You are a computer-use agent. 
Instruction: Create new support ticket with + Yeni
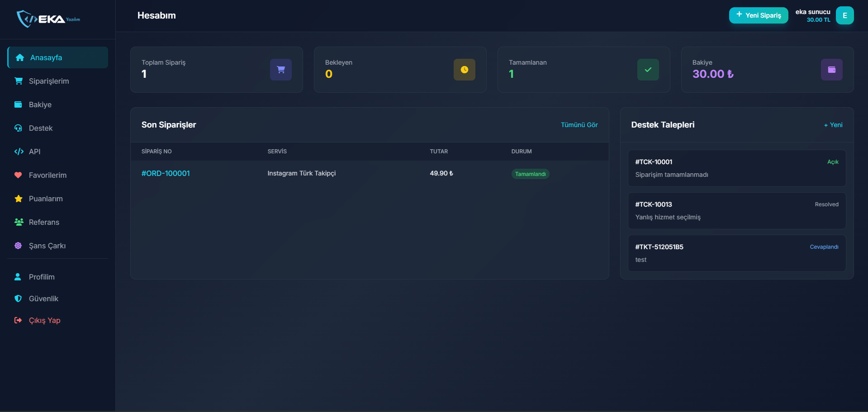[833, 125]
